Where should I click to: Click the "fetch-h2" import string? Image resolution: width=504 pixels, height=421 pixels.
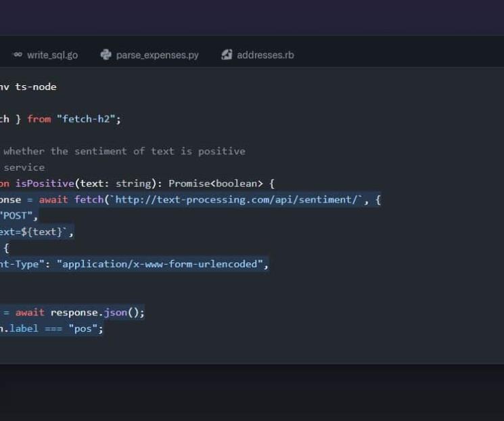click(x=86, y=119)
